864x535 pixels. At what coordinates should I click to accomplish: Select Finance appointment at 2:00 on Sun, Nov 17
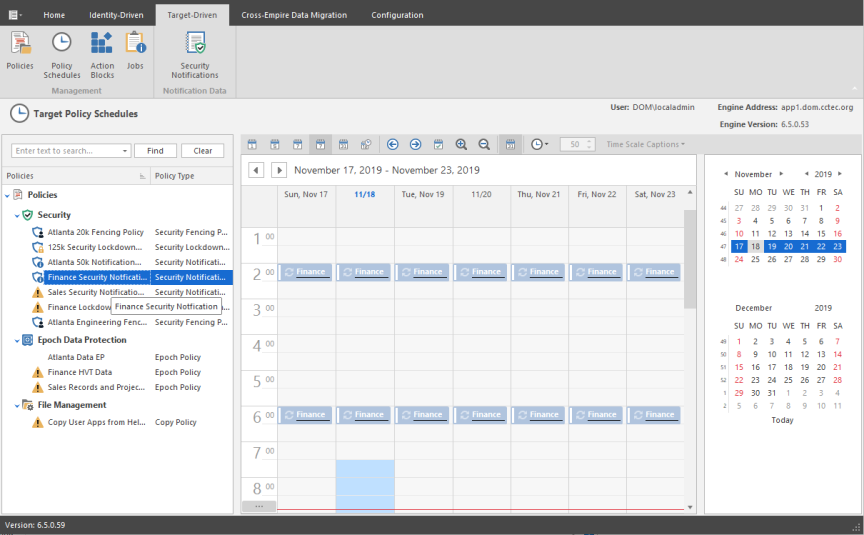pos(306,272)
